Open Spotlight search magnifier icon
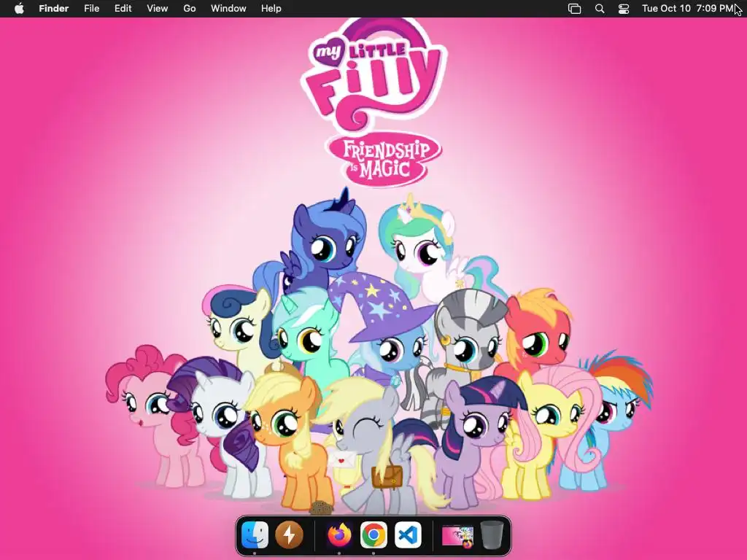 (x=600, y=9)
